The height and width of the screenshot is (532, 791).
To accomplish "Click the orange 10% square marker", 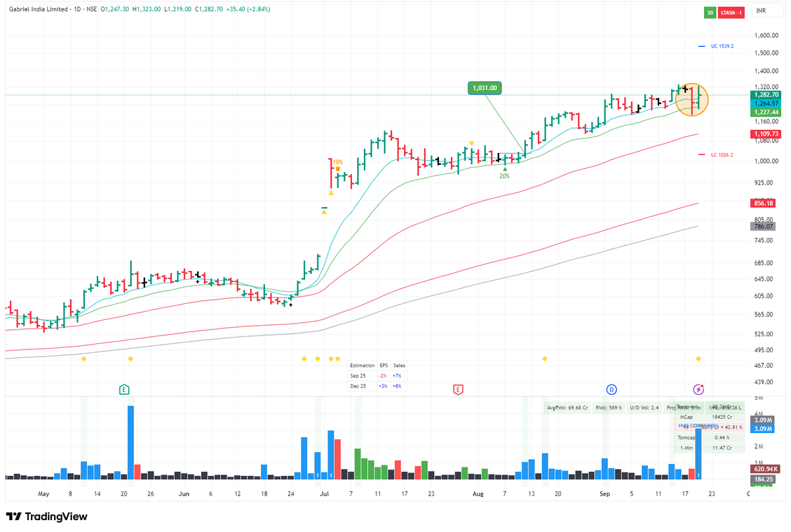I will tap(337, 169).
